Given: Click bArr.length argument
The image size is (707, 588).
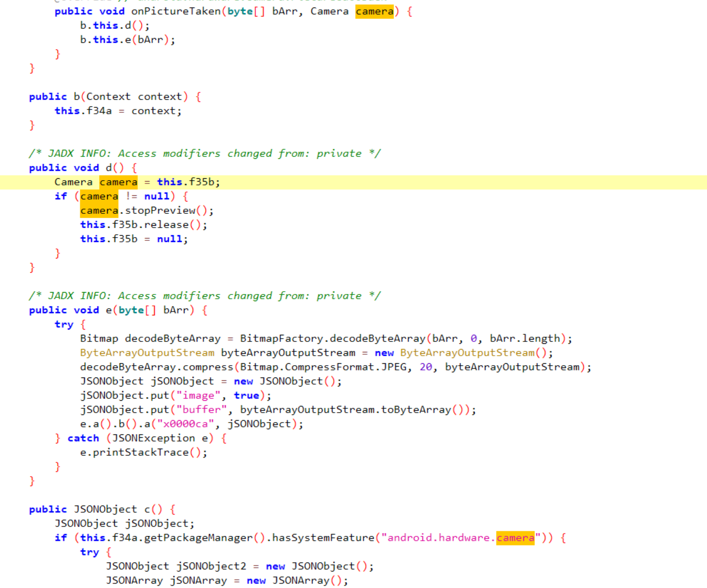Looking at the screenshot, I should point(525,339).
